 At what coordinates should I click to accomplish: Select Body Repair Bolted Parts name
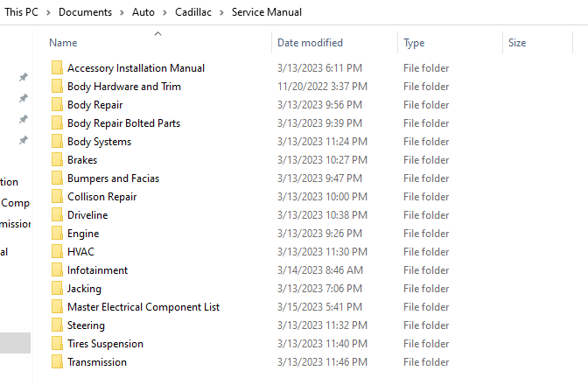pyautogui.click(x=123, y=123)
